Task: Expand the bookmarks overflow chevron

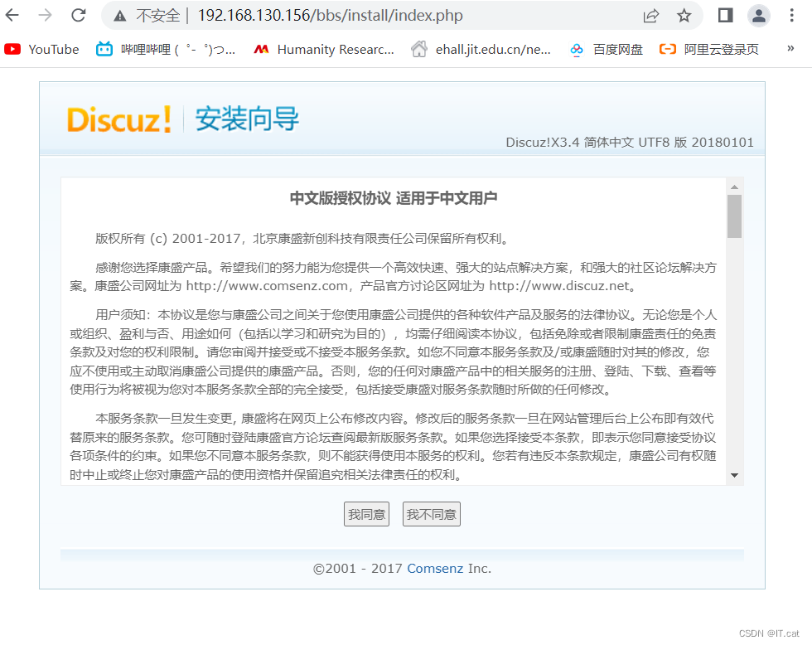Action: click(790, 48)
